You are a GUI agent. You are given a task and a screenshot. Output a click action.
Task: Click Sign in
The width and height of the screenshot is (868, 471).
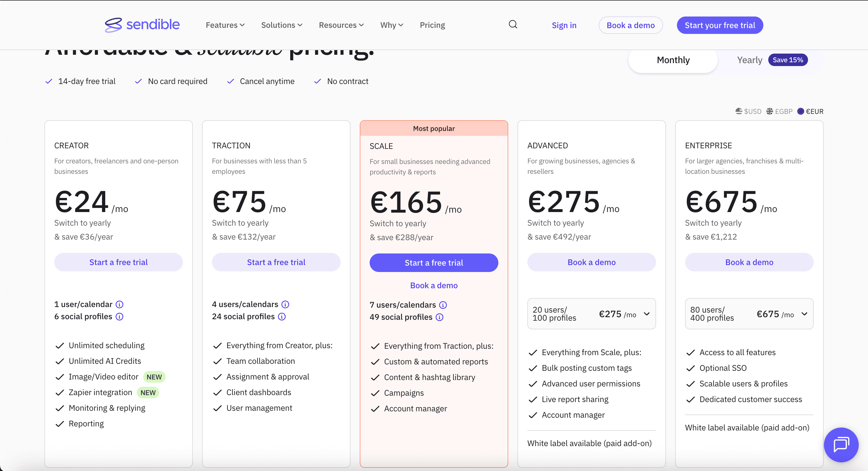click(x=564, y=25)
